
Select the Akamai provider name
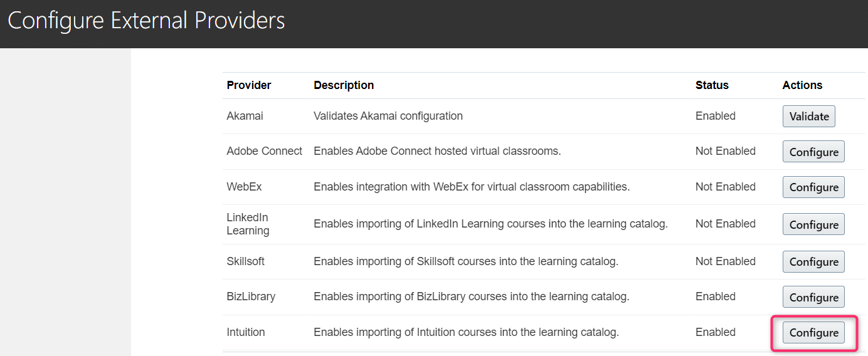point(245,116)
